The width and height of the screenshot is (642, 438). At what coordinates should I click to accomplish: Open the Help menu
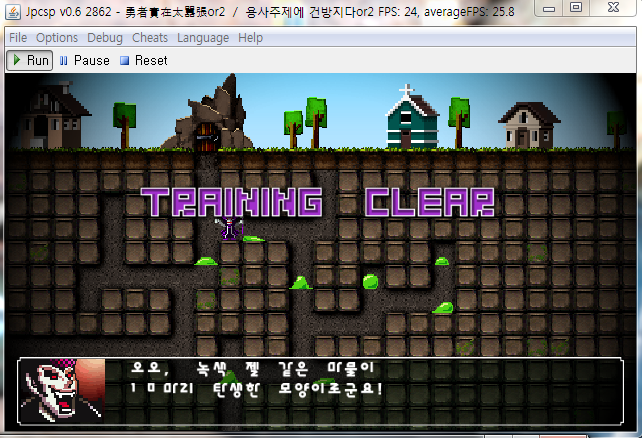251,38
